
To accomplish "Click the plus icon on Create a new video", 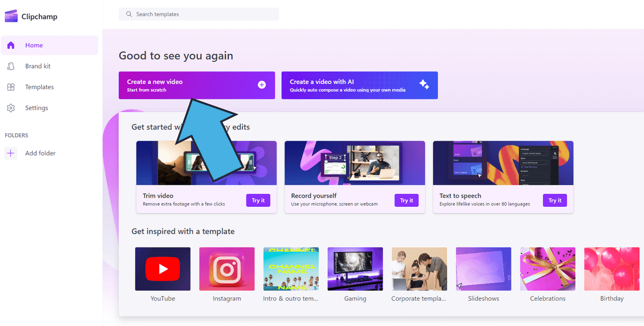I will [x=262, y=85].
